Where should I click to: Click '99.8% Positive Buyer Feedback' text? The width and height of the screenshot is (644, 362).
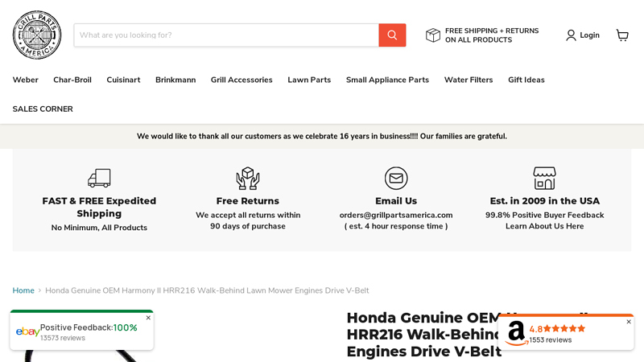[545, 215]
